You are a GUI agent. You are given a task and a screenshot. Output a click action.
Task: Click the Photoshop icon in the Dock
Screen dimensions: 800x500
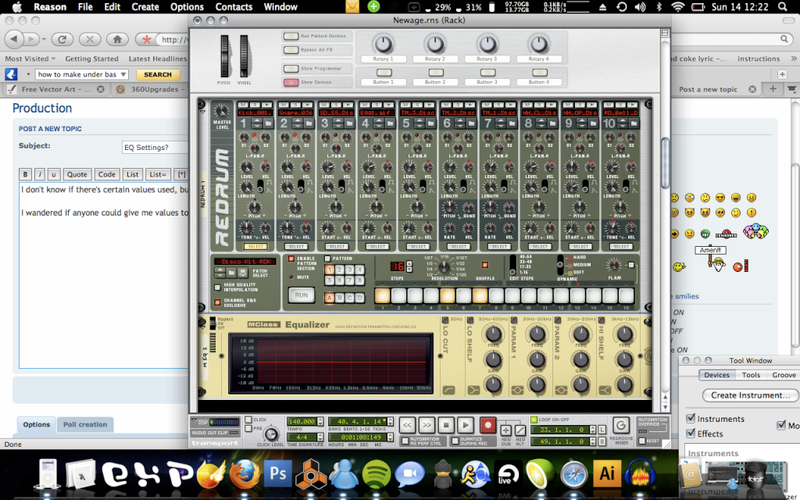(278, 474)
